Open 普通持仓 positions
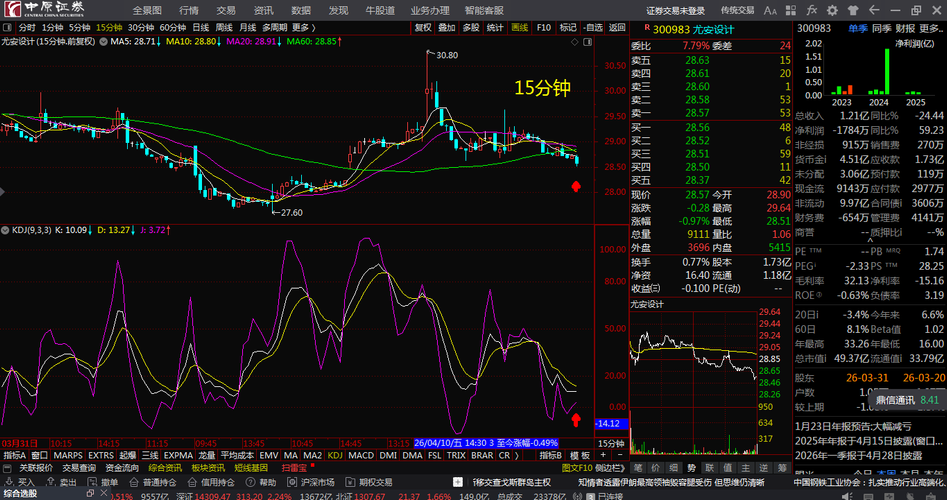Screen dimensions: 947x500 click(153, 482)
